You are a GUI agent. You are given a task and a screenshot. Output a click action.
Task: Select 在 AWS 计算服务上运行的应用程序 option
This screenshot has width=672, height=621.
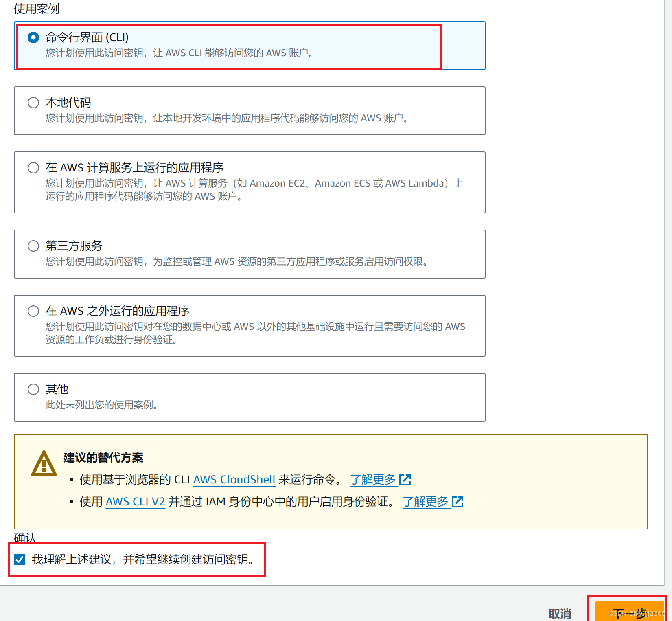pyautogui.click(x=33, y=167)
